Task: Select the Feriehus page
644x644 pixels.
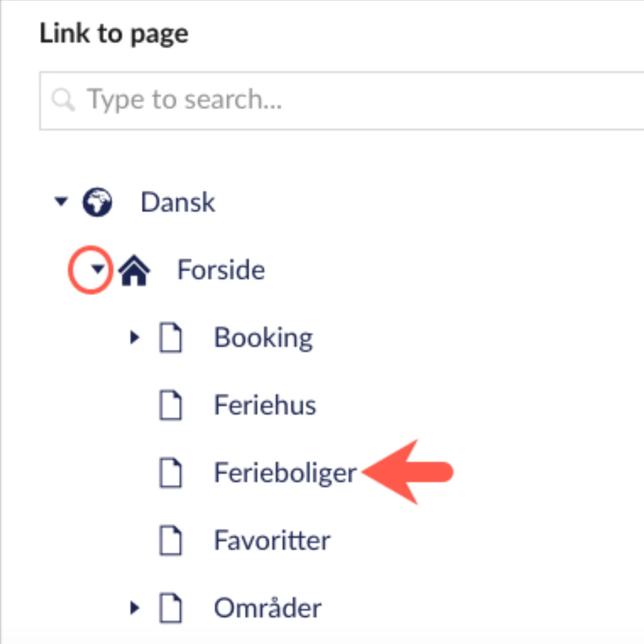Action: (x=265, y=405)
